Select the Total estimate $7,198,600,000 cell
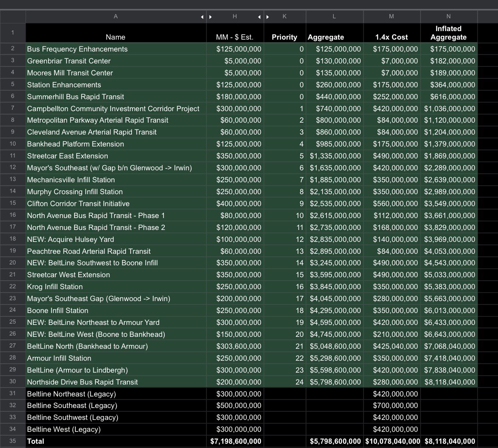This screenshot has height=448, width=498. click(235, 441)
